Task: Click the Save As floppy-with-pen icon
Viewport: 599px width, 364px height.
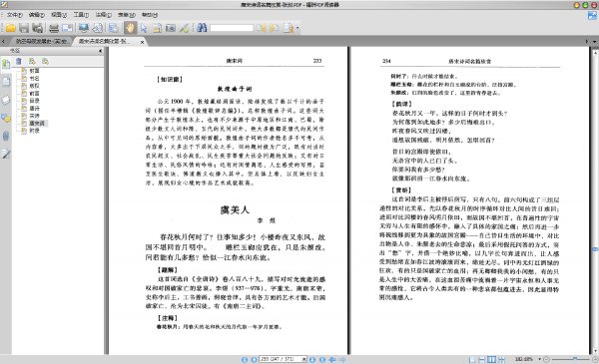Action: point(37,28)
